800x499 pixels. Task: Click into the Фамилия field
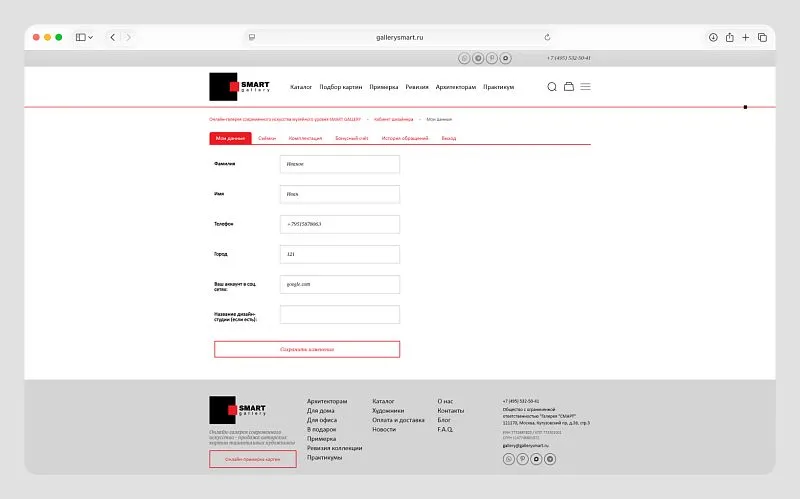click(340, 164)
